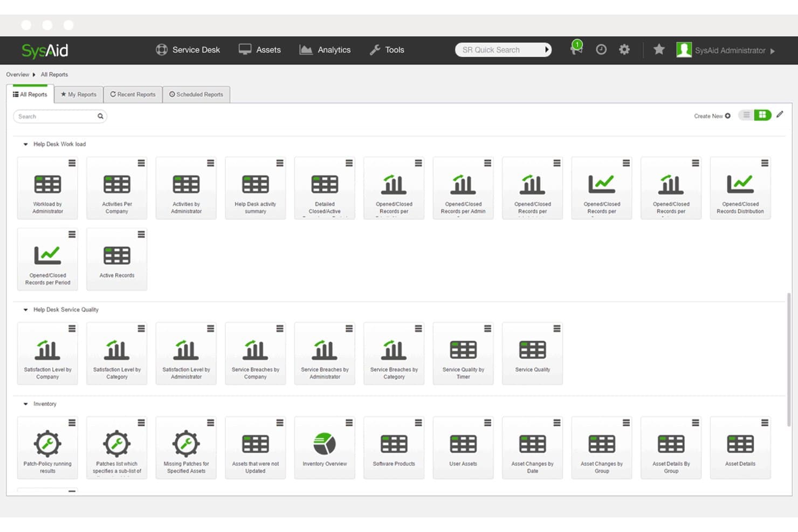Open the Workload by Administrator report
Image resolution: width=798 pixels, height=532 pixels.
pyautogui.click(x=47, y=188)
